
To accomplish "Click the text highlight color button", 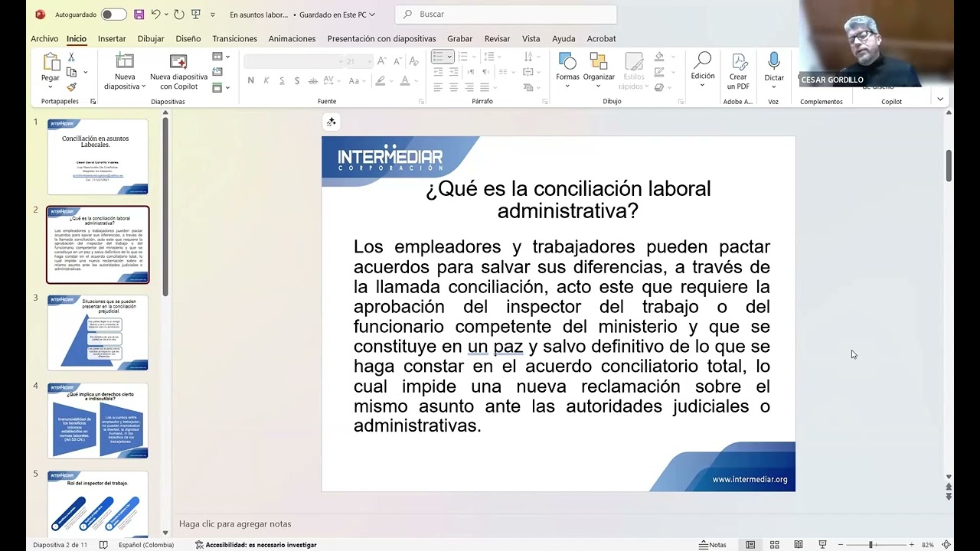I will point(381,80).
